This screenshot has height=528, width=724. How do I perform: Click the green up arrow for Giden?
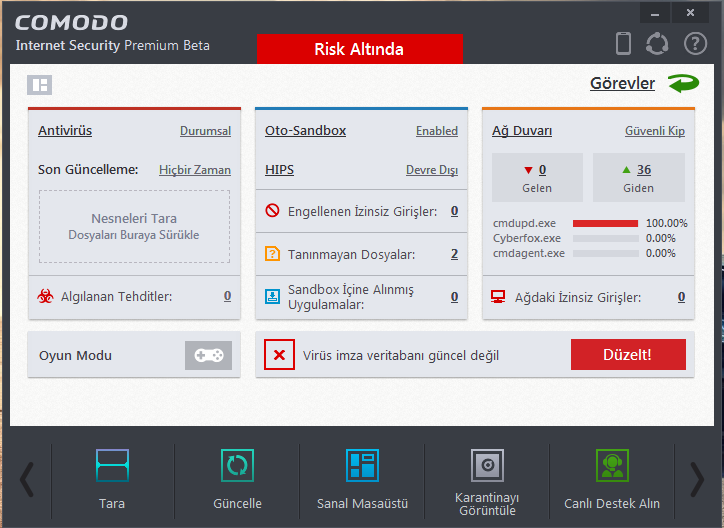click(626, 169)
